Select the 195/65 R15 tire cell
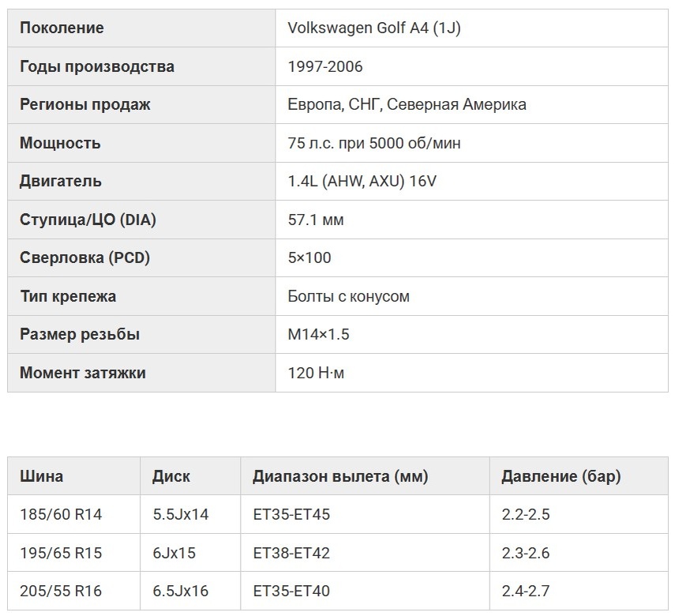The width and height of the screenshot is (675, 616). [61, 553]
